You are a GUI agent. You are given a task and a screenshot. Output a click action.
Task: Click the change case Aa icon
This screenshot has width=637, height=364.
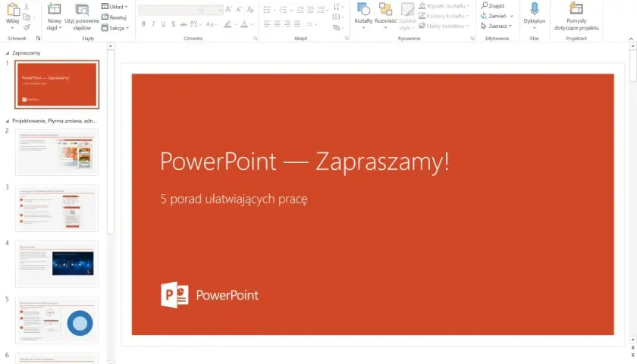(x=210, y=24)
